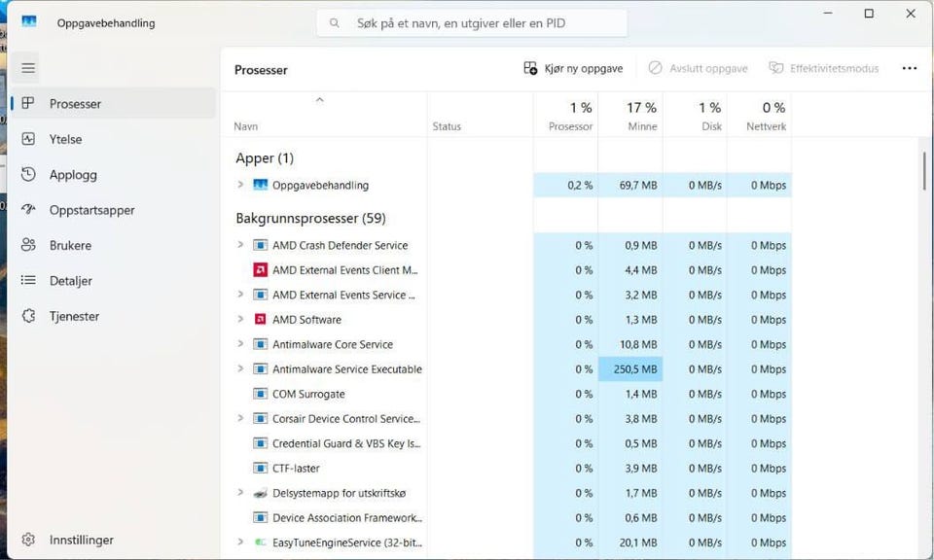Click the CTF-laster process icon
The image size is (934, 560).
tap(261, 468)
